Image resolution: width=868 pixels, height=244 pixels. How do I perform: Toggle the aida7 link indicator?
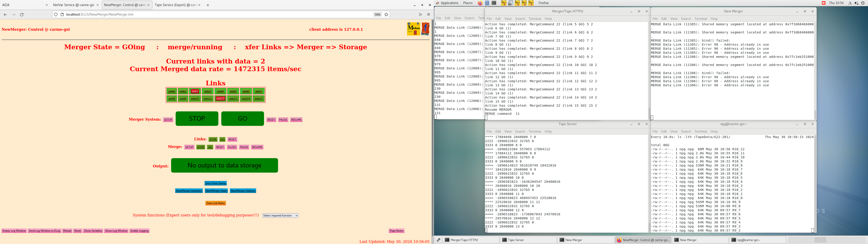click(x=258, y=91)
